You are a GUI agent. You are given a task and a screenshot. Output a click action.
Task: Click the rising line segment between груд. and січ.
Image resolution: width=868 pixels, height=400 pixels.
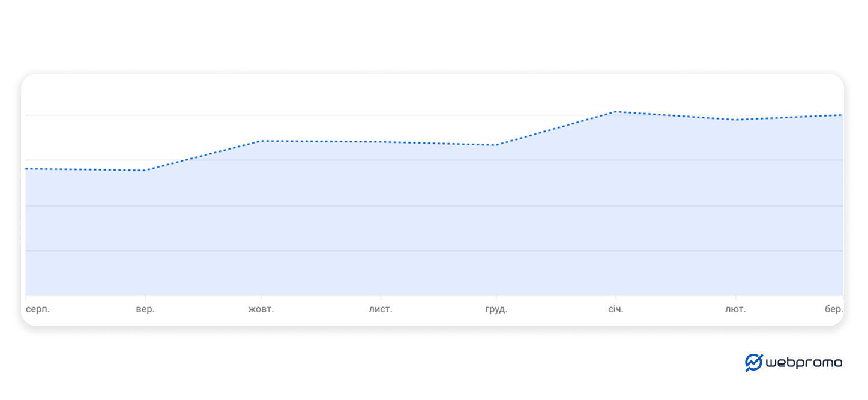pyautogui.click(x=555, y=128)
